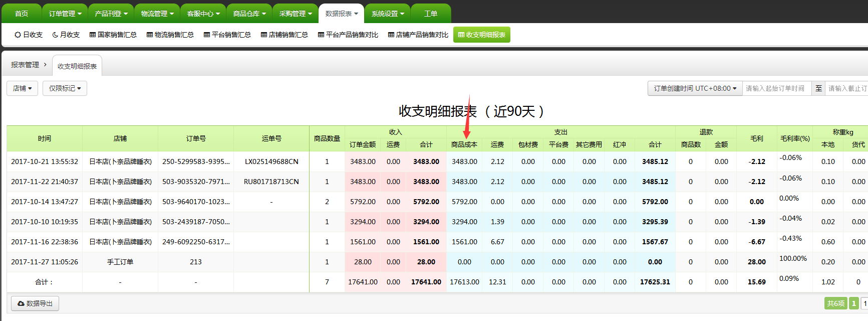Click the 数据导出 export button
Image resolution: width=868 pixels, height=321 pixels.
[x=35, y=303]
